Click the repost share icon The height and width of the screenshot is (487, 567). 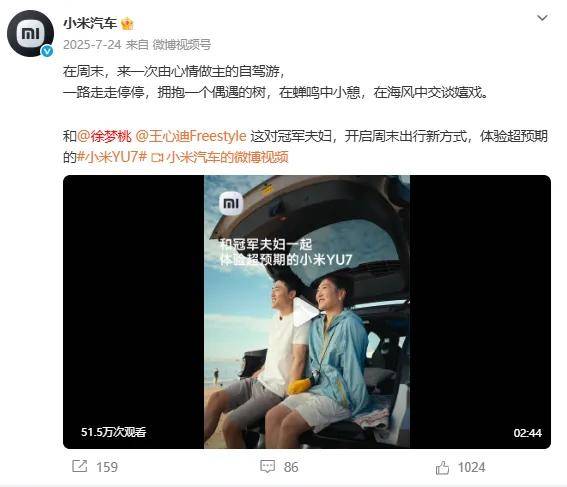(x=80, y=466)
